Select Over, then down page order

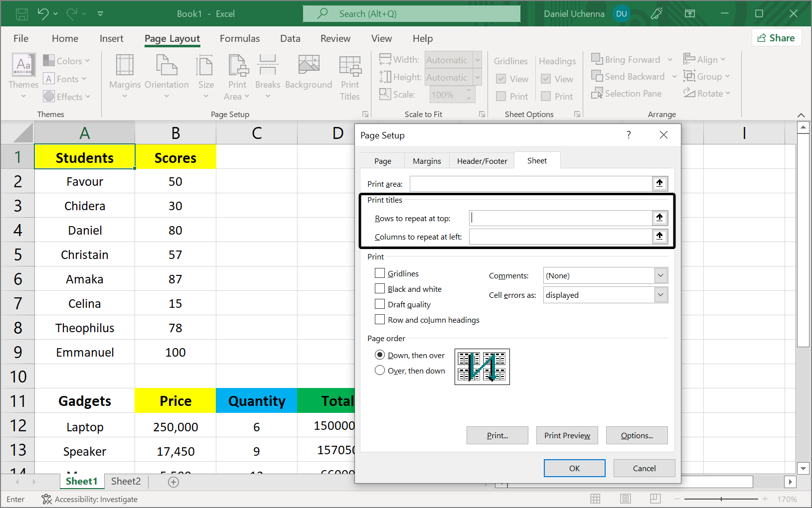pos(380,371)
